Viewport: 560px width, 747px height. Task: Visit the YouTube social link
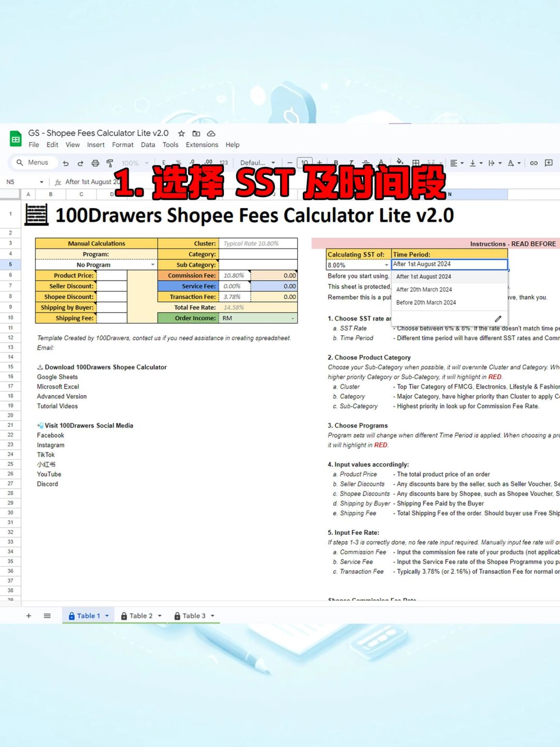pyautogui.click(x=49, y=474)
